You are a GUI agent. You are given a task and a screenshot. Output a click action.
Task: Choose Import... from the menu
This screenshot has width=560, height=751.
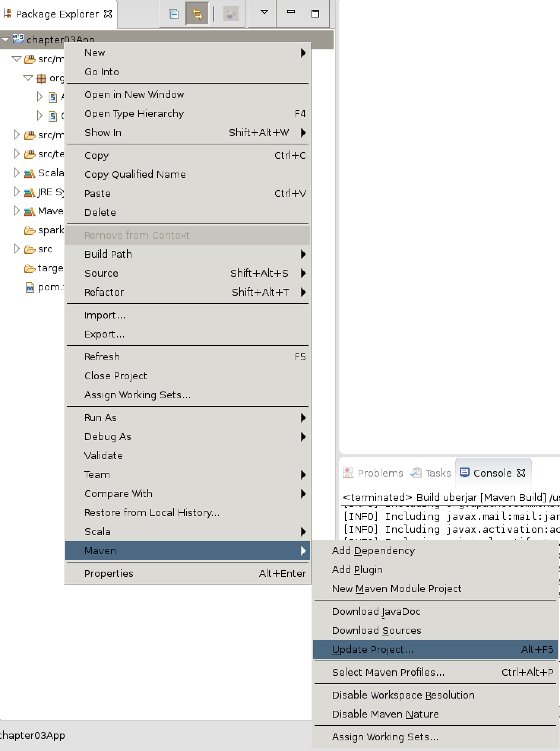pos(188,315)
